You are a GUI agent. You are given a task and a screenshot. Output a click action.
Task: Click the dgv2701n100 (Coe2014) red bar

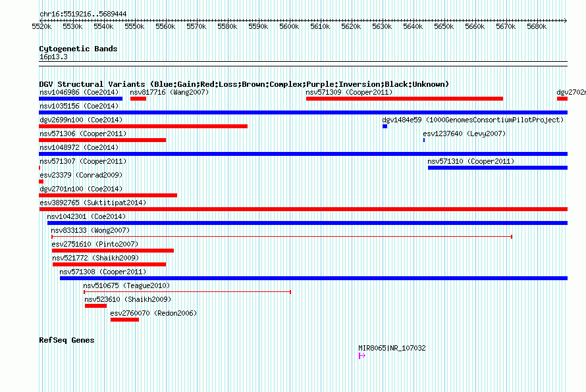108,195
